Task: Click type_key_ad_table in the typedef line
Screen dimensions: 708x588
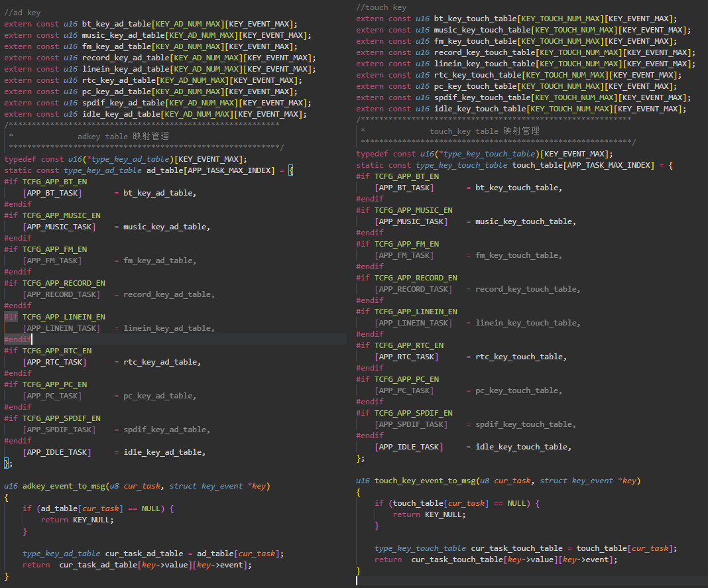Action: (130, 159)
